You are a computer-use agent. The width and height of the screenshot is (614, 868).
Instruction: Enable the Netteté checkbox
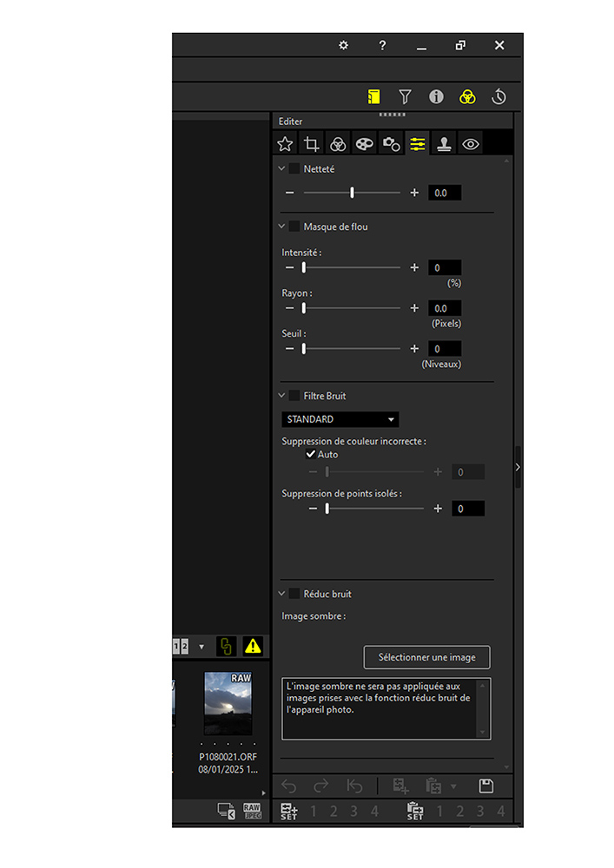click(x=294, y=168)
